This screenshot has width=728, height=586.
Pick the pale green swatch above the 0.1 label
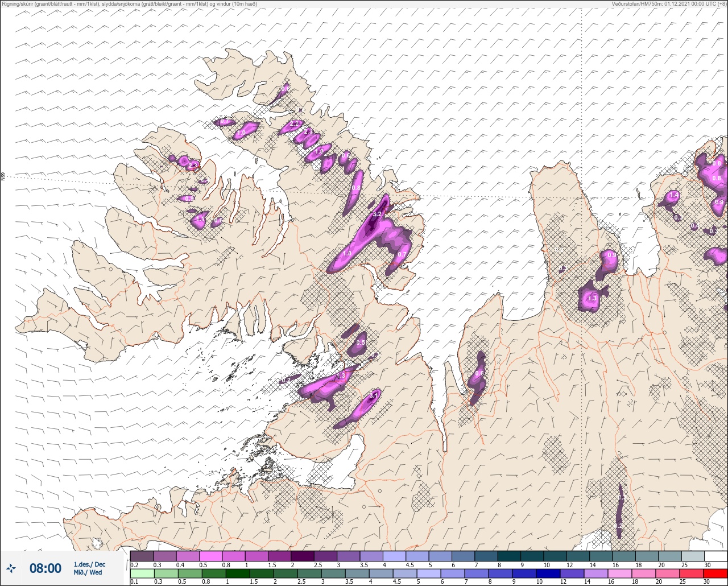coord(142,573)
